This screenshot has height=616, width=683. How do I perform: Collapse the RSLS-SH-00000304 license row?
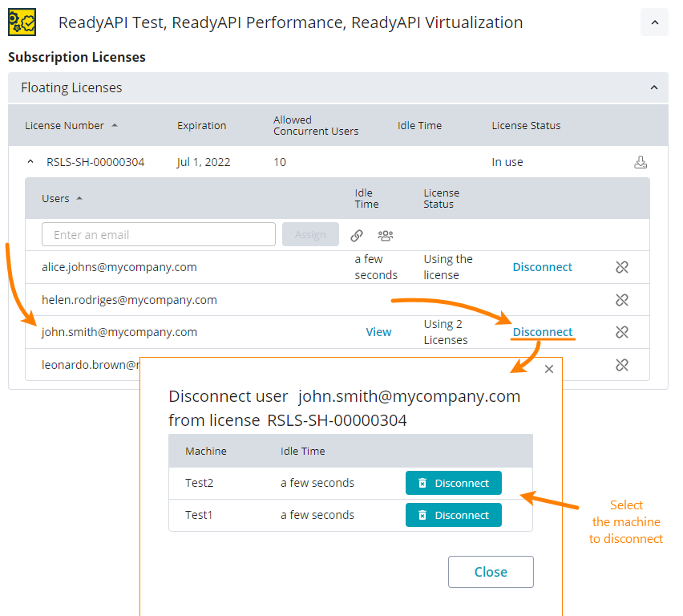click(30, 162)
